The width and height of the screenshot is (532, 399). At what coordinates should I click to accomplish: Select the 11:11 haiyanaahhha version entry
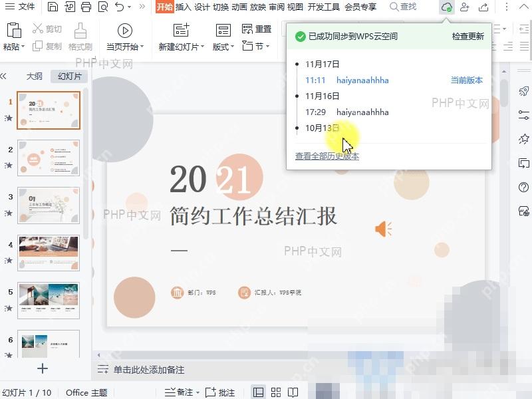tap(346, 80)
